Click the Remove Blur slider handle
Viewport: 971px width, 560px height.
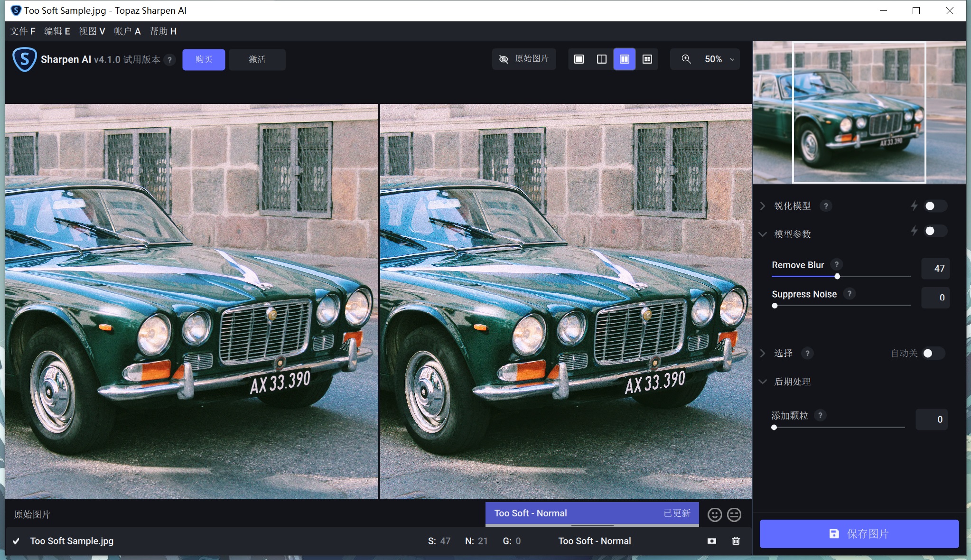(837, 276)
